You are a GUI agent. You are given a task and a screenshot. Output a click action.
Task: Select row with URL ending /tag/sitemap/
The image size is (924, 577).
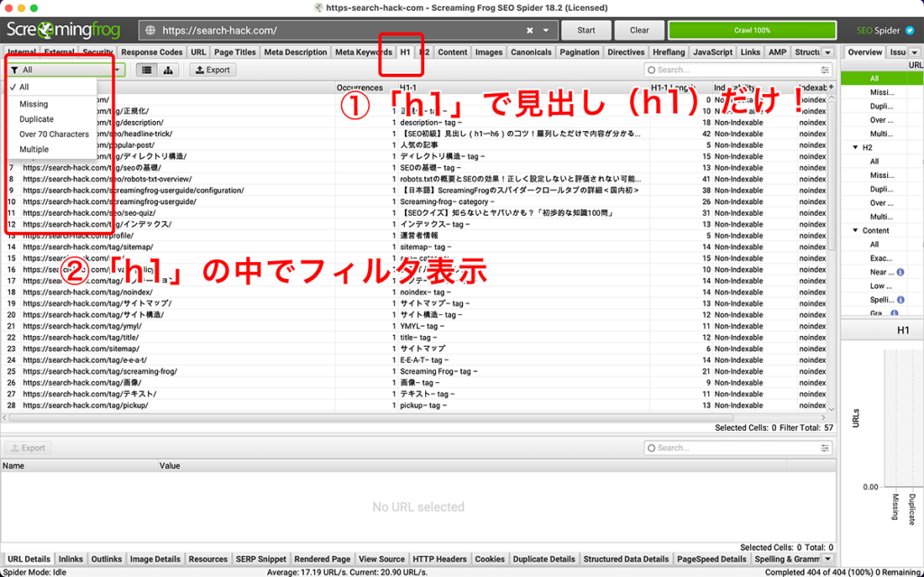point(416,247)
